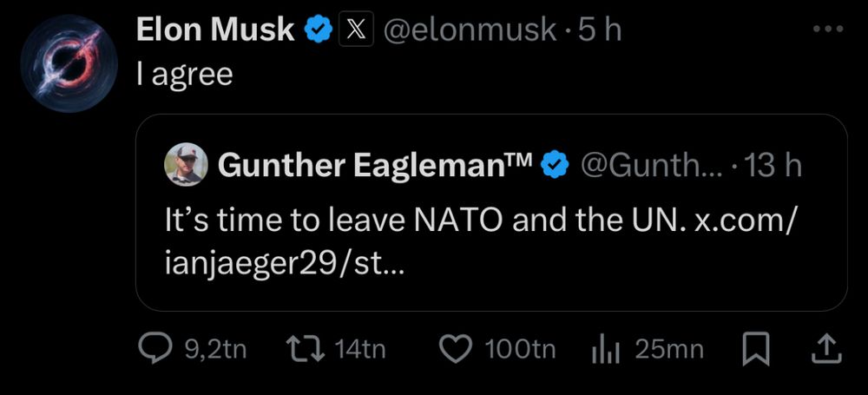Click Elon Musk's blue verified checkmark
The height and width of the screenshot is (395, 868).
point(318,30)
